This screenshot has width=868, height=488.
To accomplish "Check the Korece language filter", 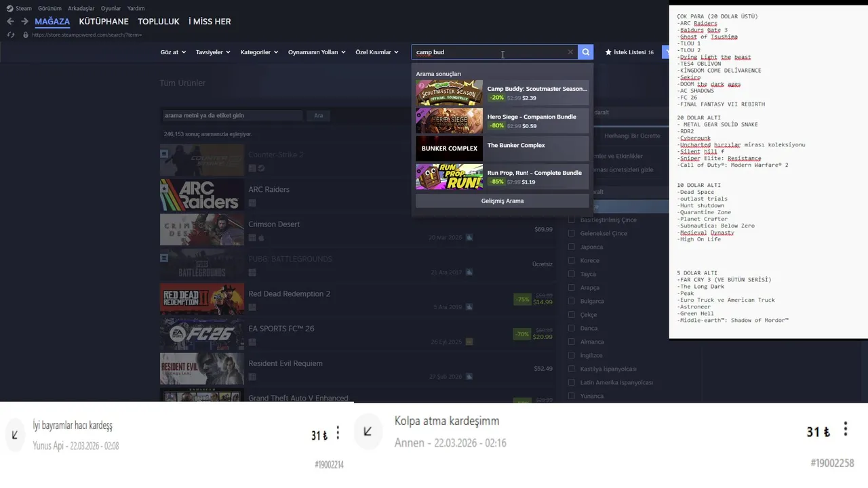I will (571, 260).
